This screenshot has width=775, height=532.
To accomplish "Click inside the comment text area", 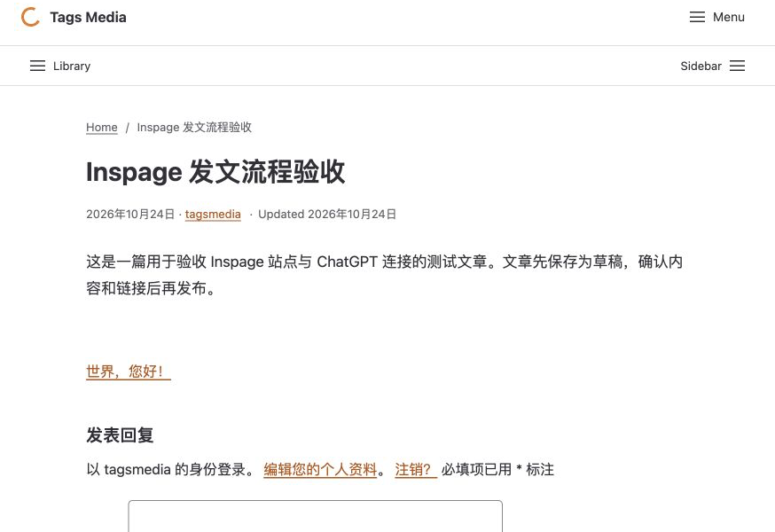I will click(316, 516).
